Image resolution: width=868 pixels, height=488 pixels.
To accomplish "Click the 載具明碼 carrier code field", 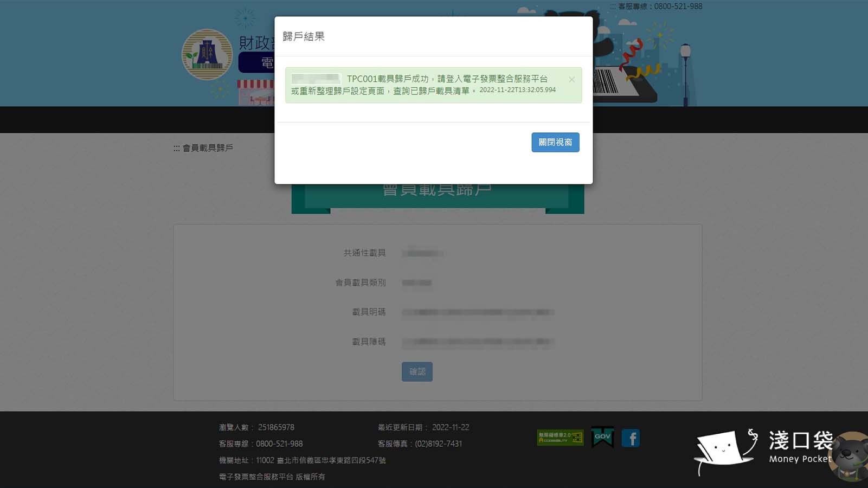I will tap(477, 312).
